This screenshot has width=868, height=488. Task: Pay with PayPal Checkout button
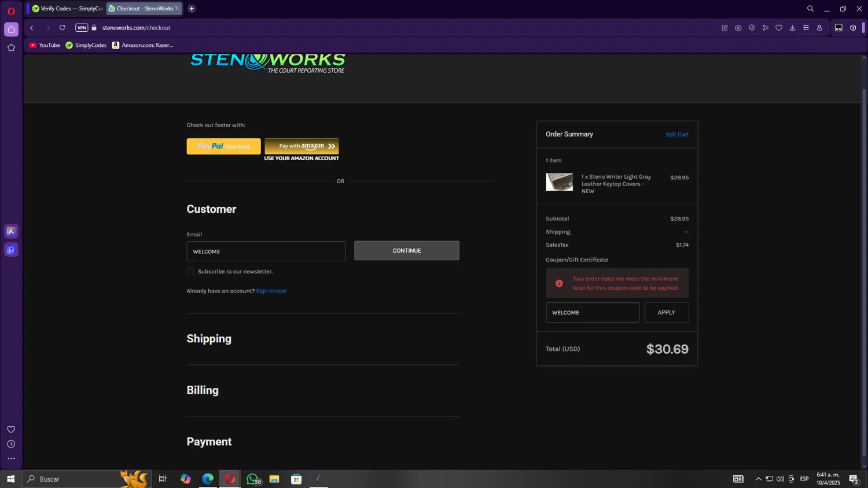point(223,146)
